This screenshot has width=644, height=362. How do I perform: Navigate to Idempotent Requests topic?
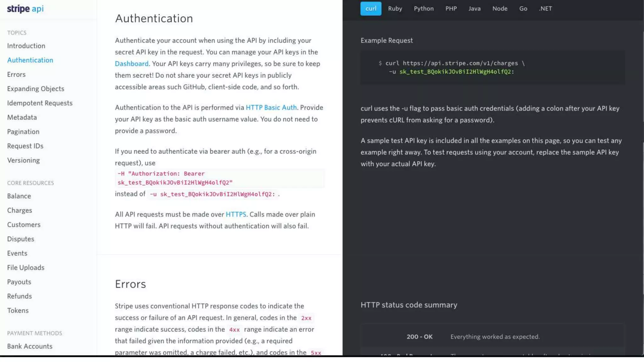40,103
